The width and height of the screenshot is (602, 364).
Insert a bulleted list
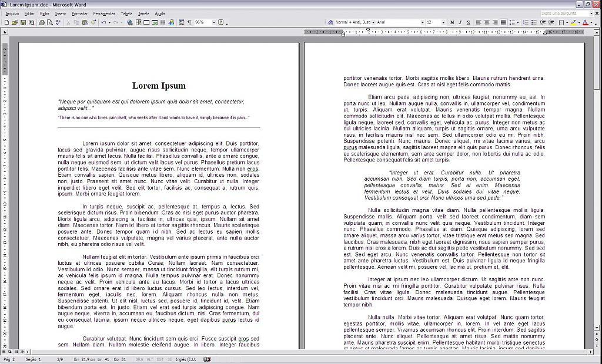(x=534, y=23)
